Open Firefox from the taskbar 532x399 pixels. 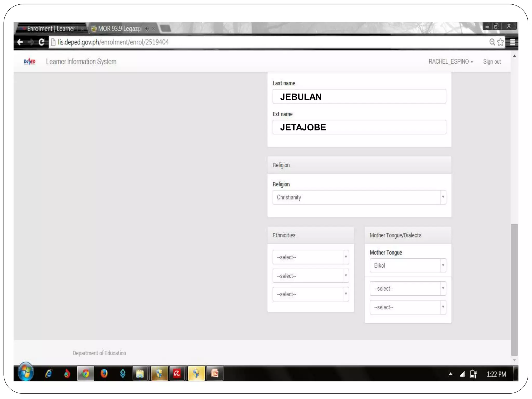(104, 374)
